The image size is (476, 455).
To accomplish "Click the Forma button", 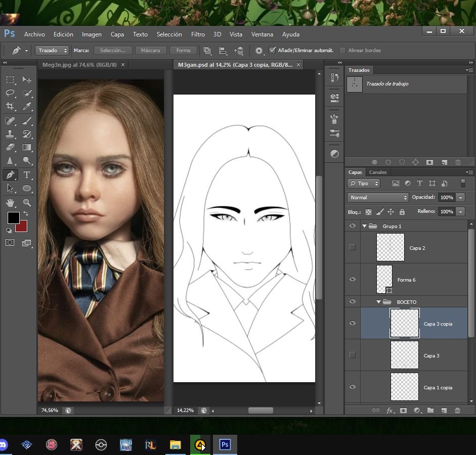I will (183, 51).
